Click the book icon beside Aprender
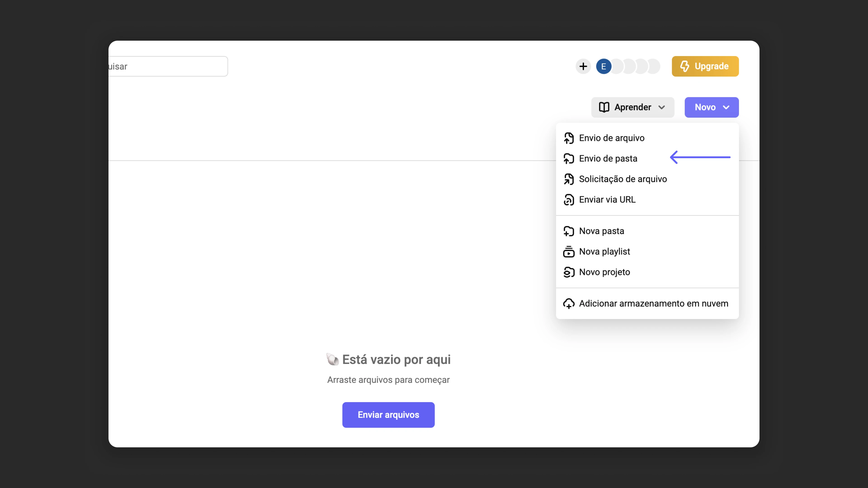The width and height of the screenshot is (868, 488). click(604, 108)
